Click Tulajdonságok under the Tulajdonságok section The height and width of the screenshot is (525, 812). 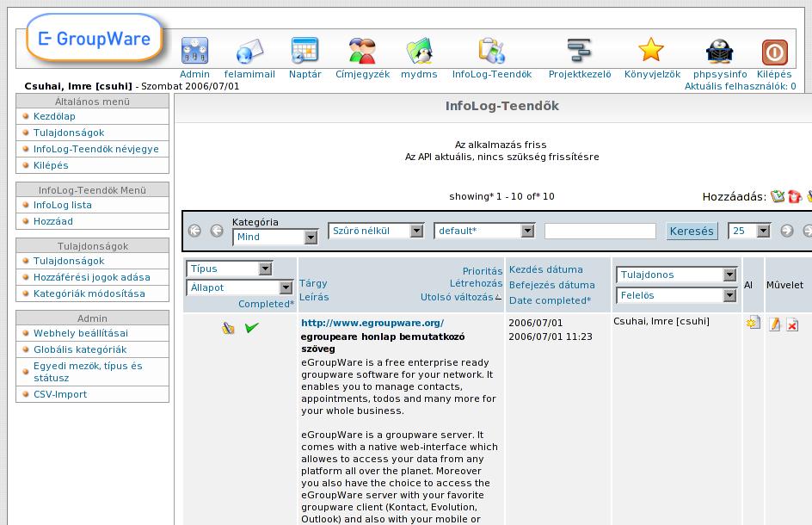click(69, 261)
